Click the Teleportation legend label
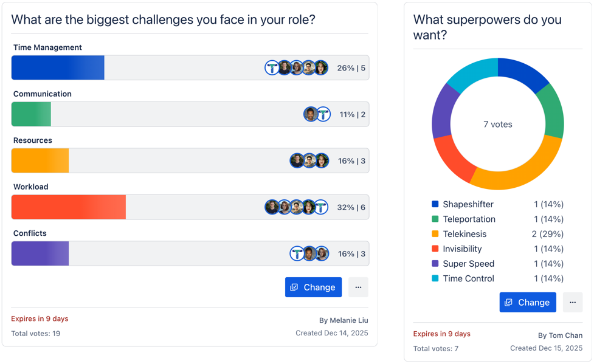Viewport: 594px width, 364px height. [x=469, y=219]
